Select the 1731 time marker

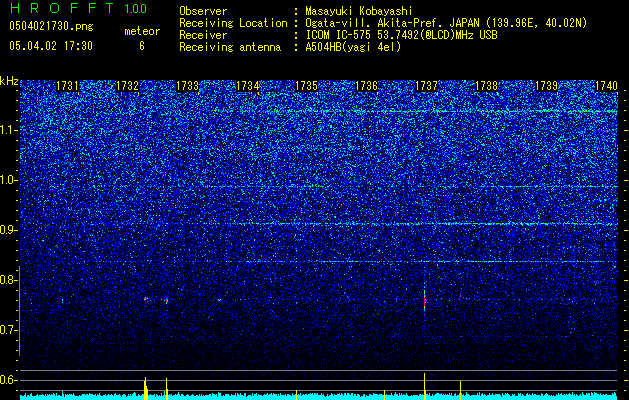pos(67,86)
